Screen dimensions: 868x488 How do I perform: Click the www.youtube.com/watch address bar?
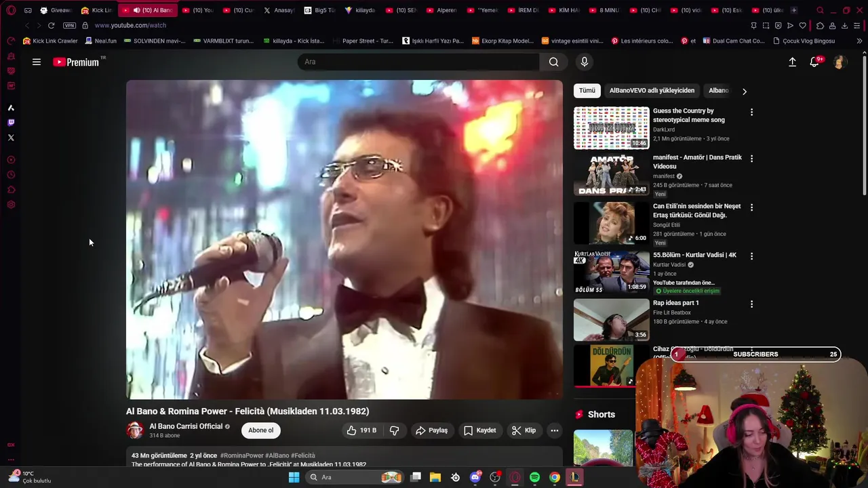click(x=130, y=25)
